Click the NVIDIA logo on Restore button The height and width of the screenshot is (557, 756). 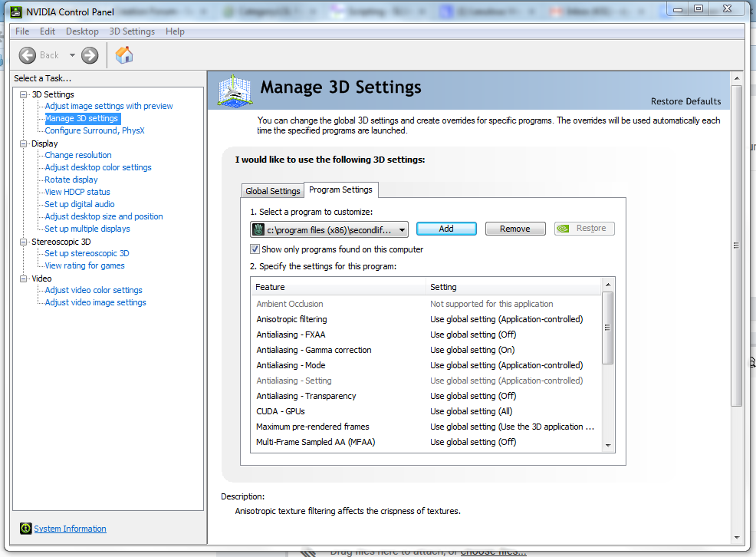coord(563,229)
